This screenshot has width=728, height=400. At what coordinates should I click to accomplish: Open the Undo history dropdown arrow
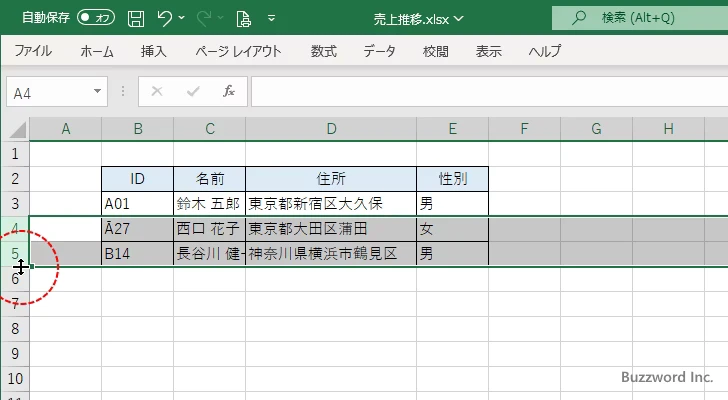tap(182, 18)
